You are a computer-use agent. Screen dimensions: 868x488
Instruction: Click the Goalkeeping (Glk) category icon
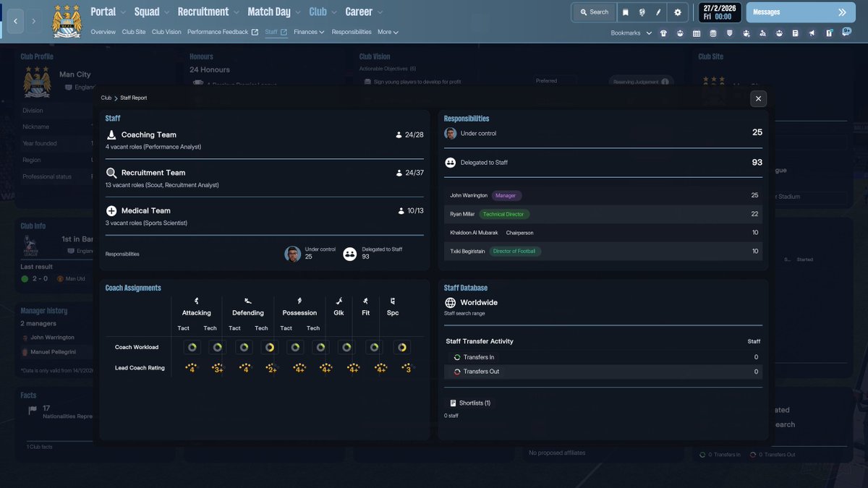coord(339,301)
